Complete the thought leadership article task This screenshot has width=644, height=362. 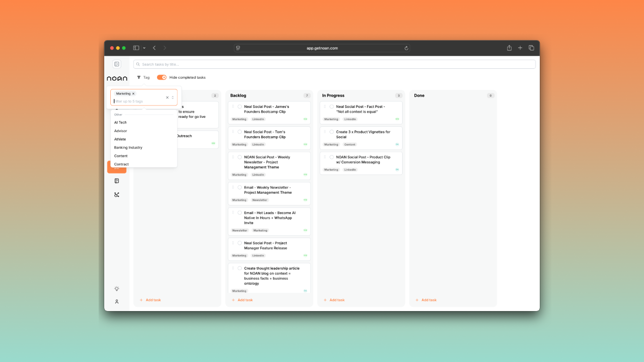(239, 268)
